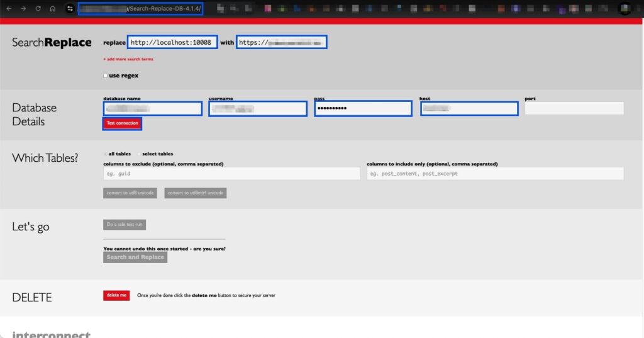The image size is (644, 338).
Task: Click into the pass password field
Action: tap(363, 108)
